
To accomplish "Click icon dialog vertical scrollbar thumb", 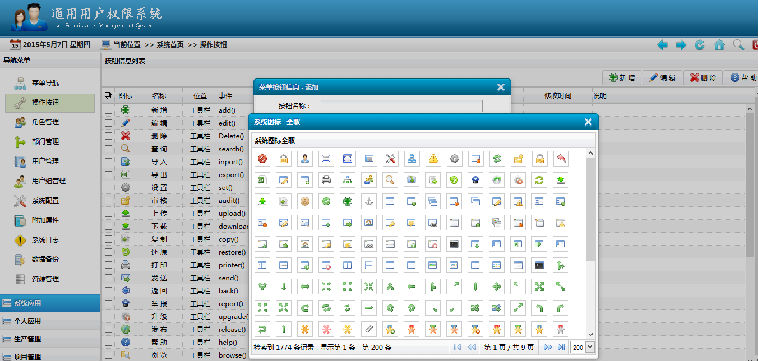I will [x=591, y=209].
